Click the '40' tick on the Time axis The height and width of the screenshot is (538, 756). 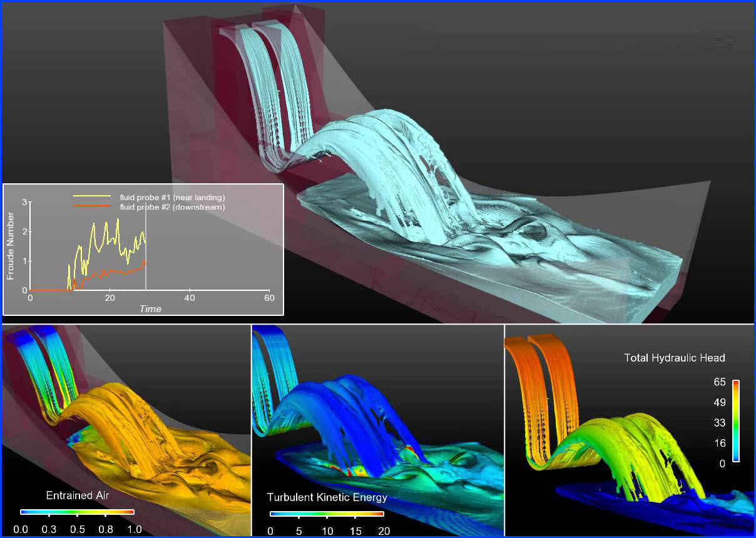point(190,297)
